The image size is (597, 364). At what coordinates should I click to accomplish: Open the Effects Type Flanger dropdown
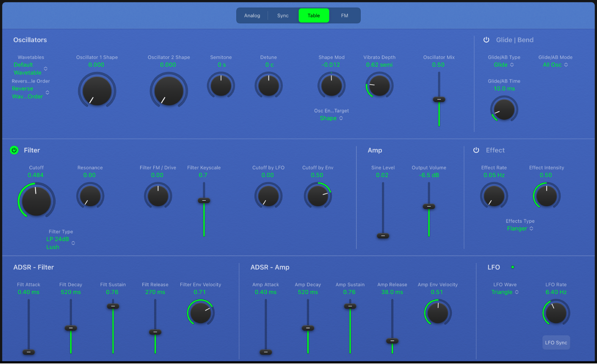[520, 229]
